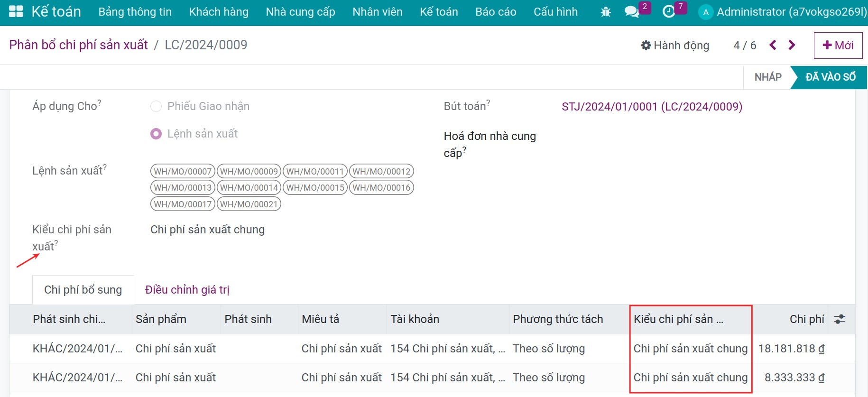This screenshot has height=397, width=868.
Task: Switch to the Chi phí bổ sung tab
Action: [83, 290]
